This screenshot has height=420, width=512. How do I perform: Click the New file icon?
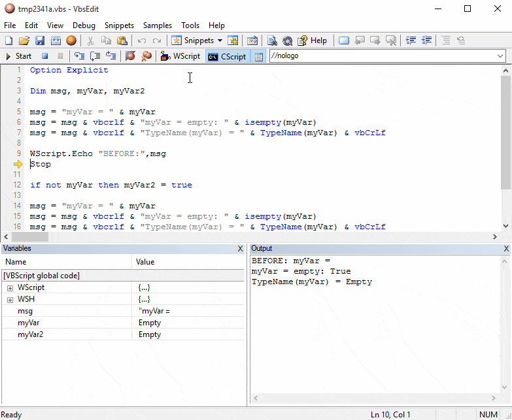[9, 40]
